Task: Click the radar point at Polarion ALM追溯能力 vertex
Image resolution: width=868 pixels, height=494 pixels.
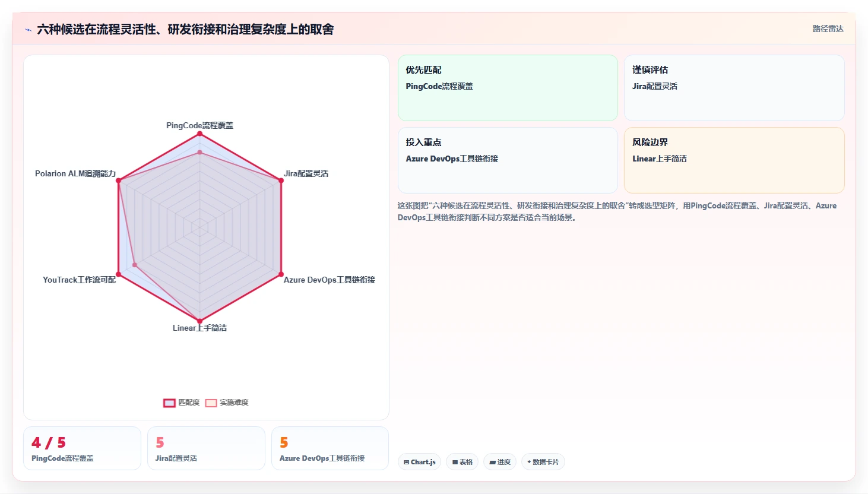Action: [118, 180]
